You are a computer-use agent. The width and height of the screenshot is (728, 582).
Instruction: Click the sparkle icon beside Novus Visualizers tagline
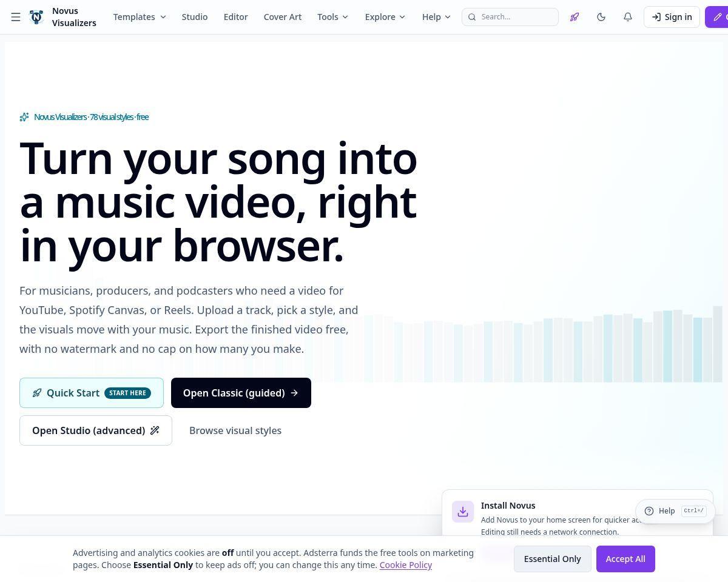(x=24, y=117)
